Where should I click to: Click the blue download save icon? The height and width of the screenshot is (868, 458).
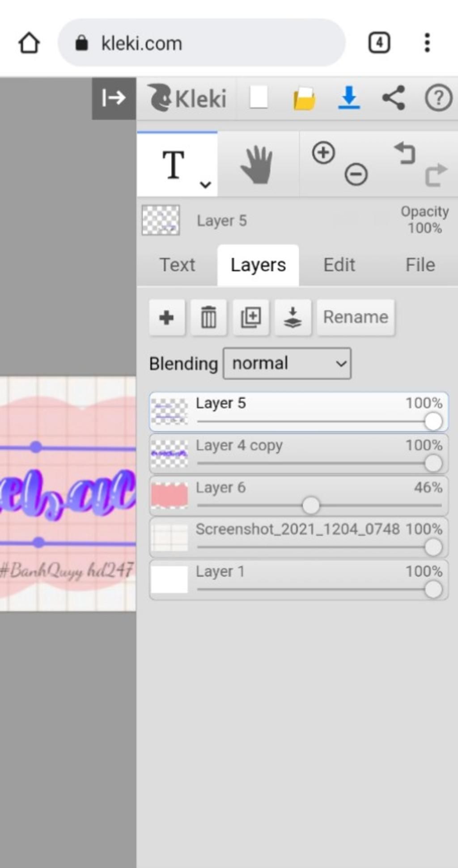(x=349, y=97)
